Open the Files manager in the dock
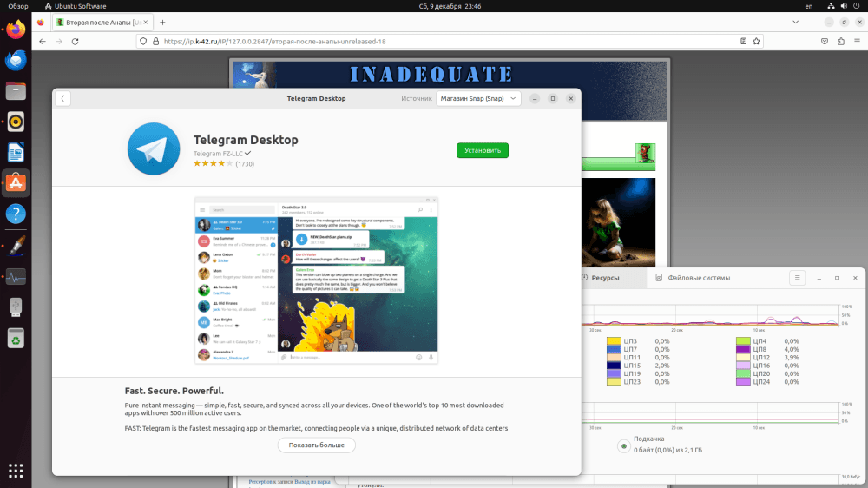Viewport: 868px width, 488px height. 16,91
